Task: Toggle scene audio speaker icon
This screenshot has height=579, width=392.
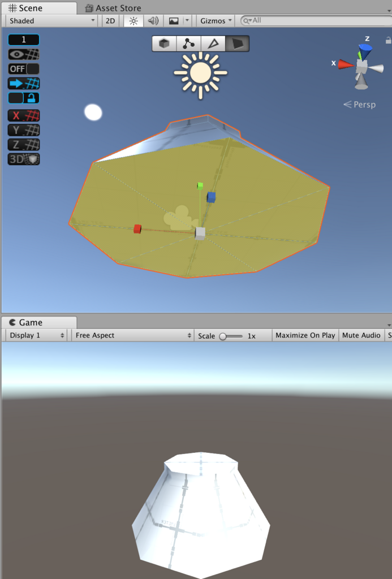Action: 153,21
